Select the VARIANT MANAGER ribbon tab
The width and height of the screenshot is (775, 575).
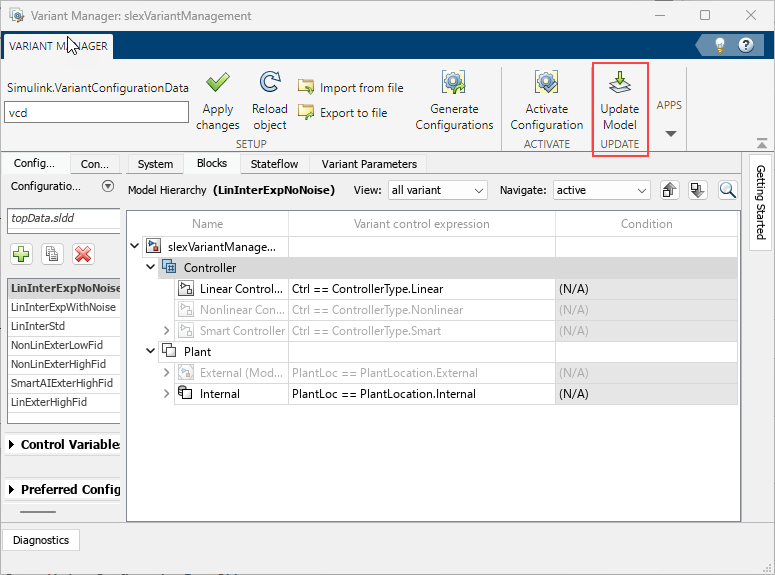(x=58, y=46)
